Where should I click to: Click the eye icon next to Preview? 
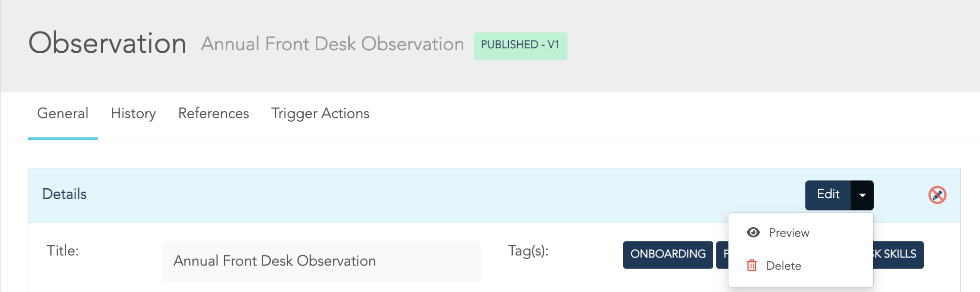click(x=753, y=233)
